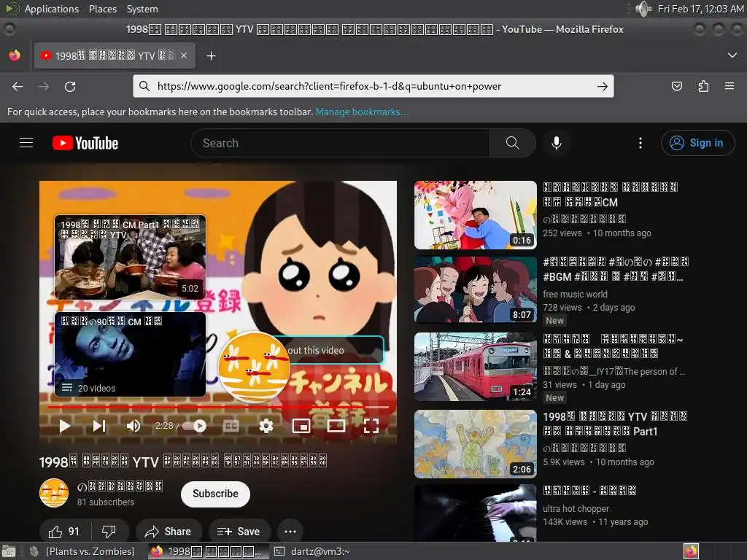747x560 pixels.
Task: Open the channel avatar beside subscriber count
Action: coord(54,493)
